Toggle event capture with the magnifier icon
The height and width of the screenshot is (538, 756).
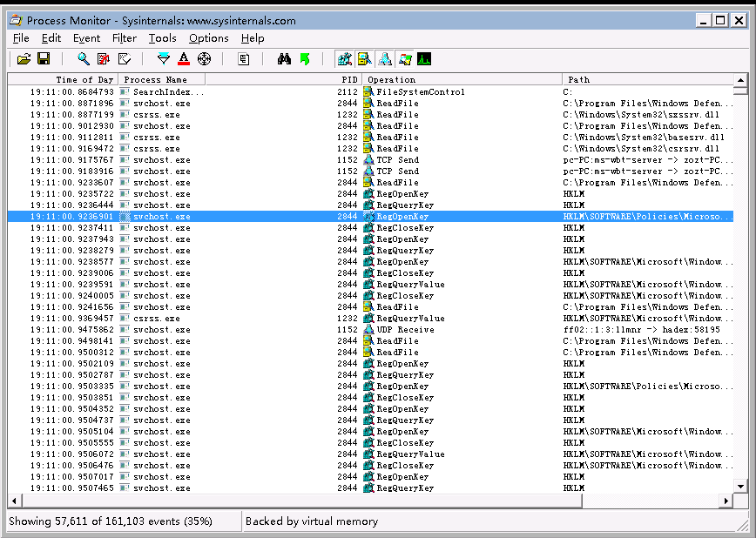[84, 59]
